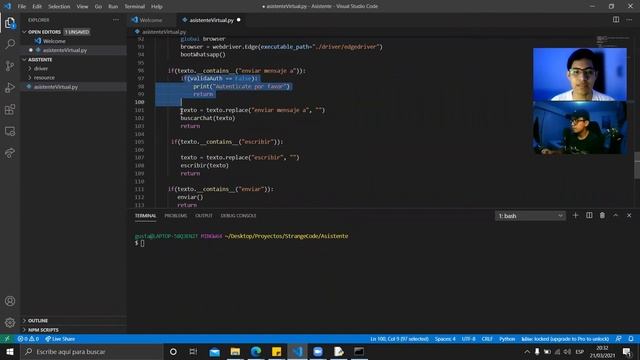The image size is (640, 360).
Task: Click the Kite locked status item
Action: click(x=565, y=339)
